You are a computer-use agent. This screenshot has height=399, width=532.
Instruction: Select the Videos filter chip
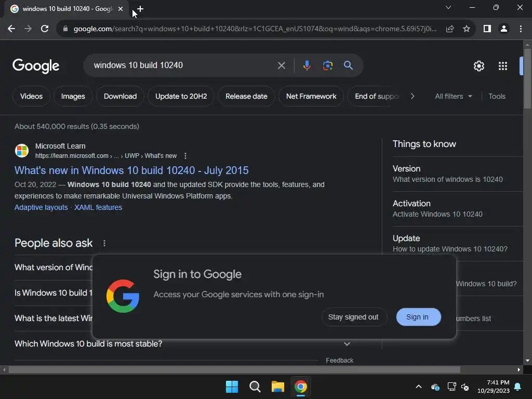31,96
